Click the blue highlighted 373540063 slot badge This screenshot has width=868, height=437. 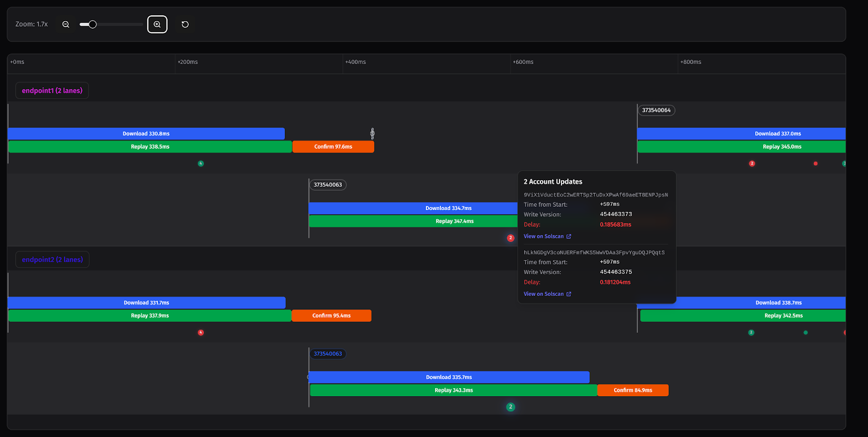(x=328, y=354)
